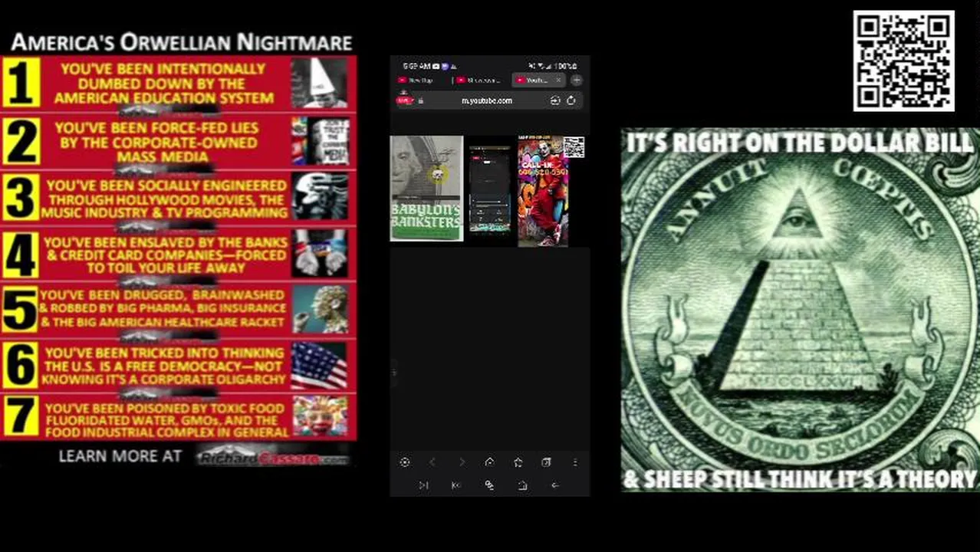Reload the page with the refresh icon
980x552 pixels.
pyautogui.click(x=571, y=100)
